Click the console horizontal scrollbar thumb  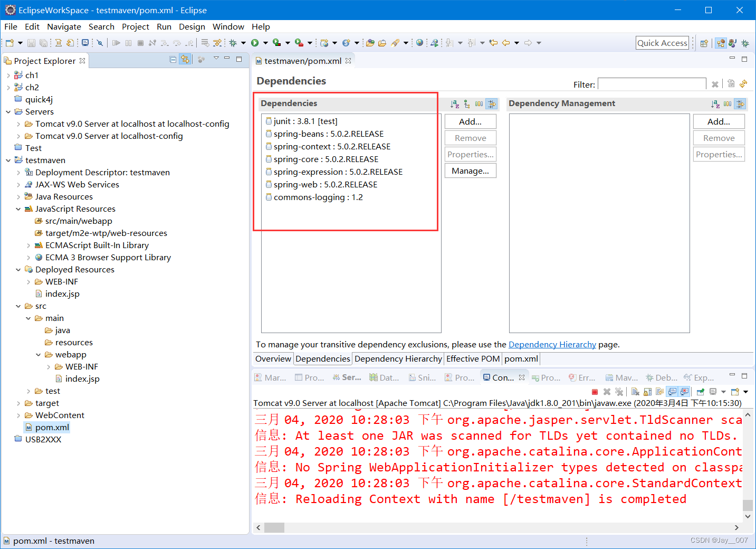pos(274,527)
